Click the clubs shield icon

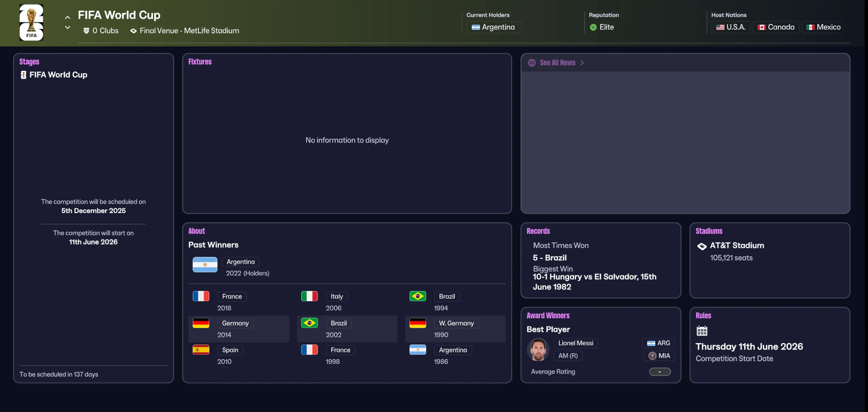pos(86,31)
